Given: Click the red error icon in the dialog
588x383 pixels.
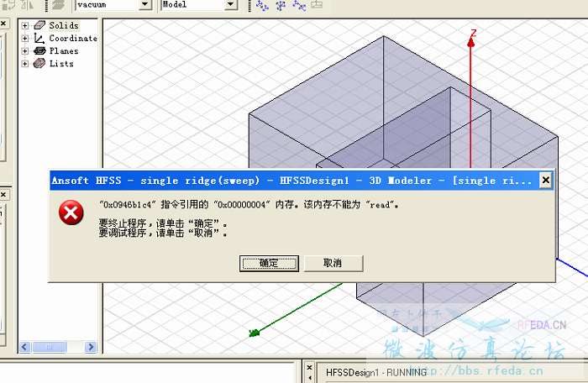Looking at the screenshot, I should 71,212.
